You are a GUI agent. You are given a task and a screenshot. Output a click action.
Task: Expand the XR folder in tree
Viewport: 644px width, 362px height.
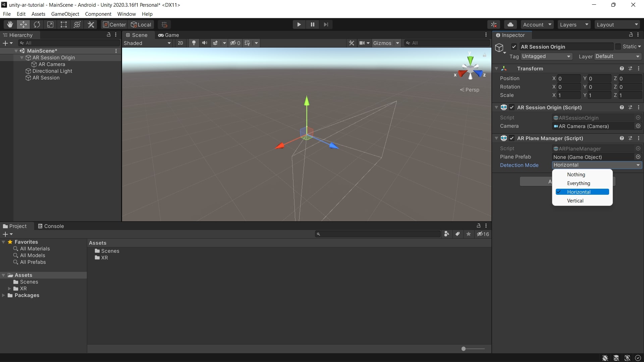tap(9, 289)
